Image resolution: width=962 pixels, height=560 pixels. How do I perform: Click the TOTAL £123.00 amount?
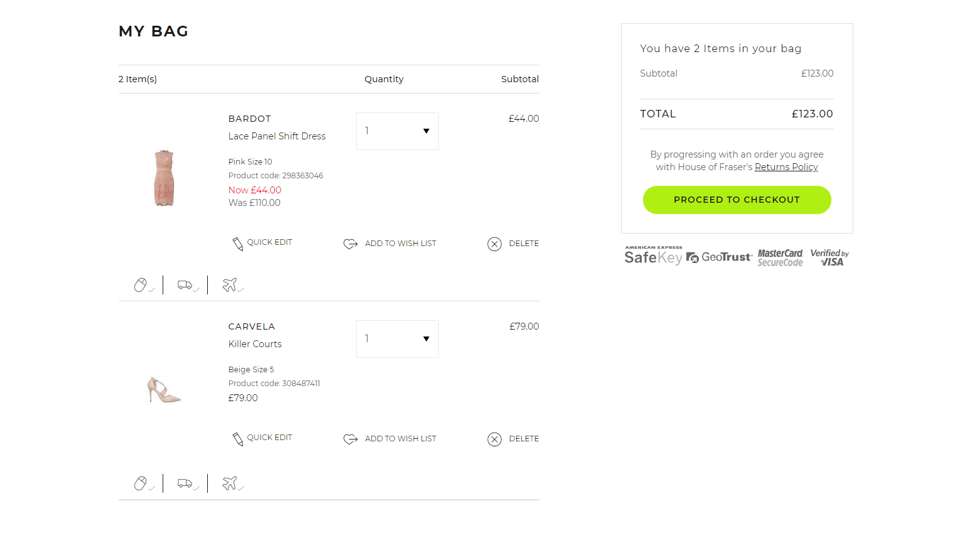(812, 114)
